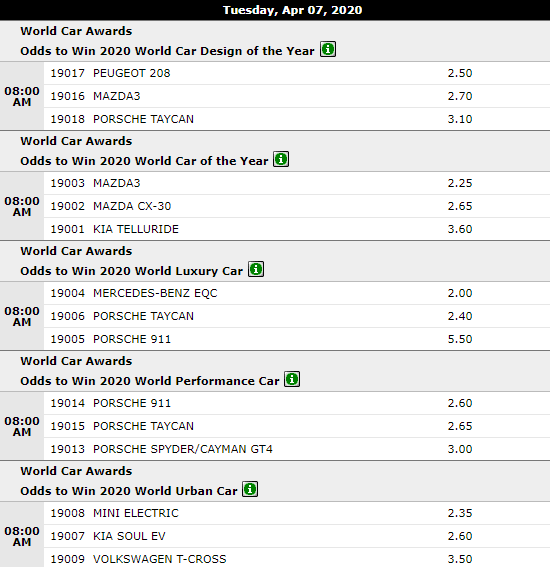The width and height of the screenshot is (550, 567).
Task: Open info icon beside World Luxury Car
Action: (256, 269)
